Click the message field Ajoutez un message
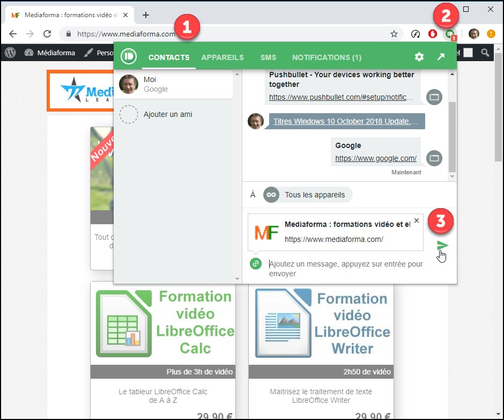 346,269
